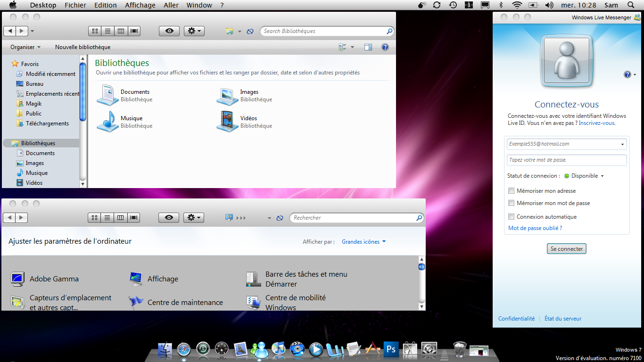Screen dimensions: 644x362
Task: Launch Word from the dock
Action: [x=335, y=349]
